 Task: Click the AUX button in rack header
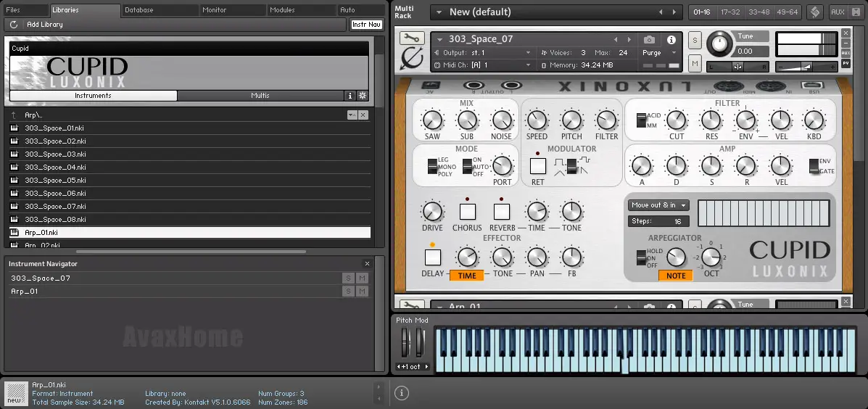point(838,12)
